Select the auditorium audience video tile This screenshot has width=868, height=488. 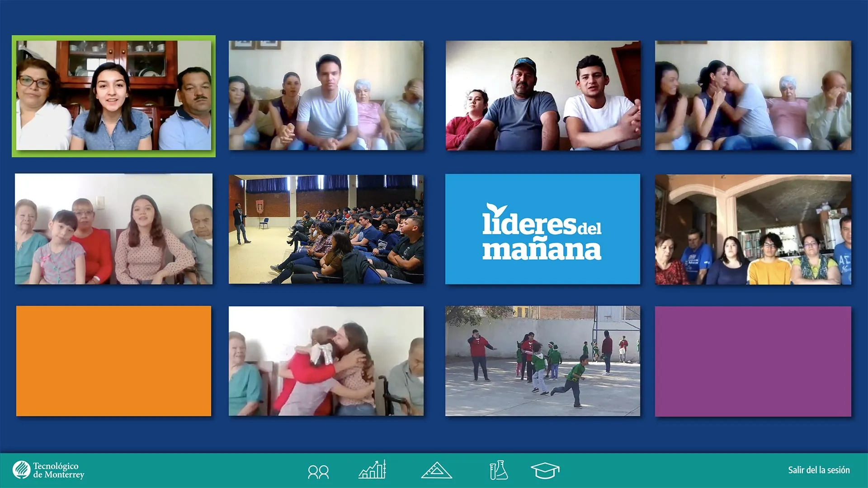(326, 229)
